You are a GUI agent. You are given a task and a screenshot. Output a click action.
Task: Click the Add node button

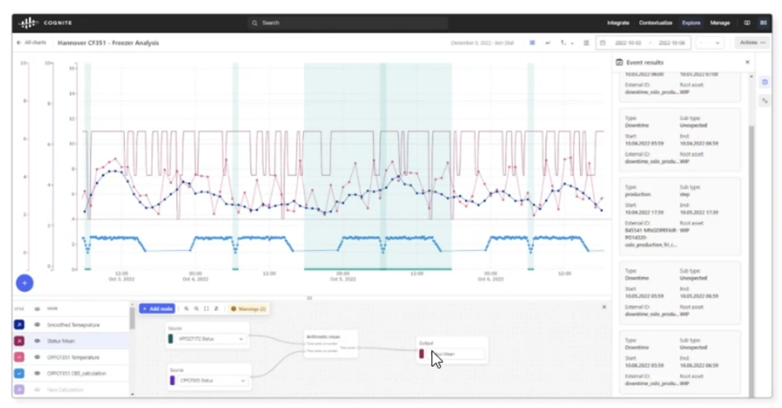coord(157,309)
